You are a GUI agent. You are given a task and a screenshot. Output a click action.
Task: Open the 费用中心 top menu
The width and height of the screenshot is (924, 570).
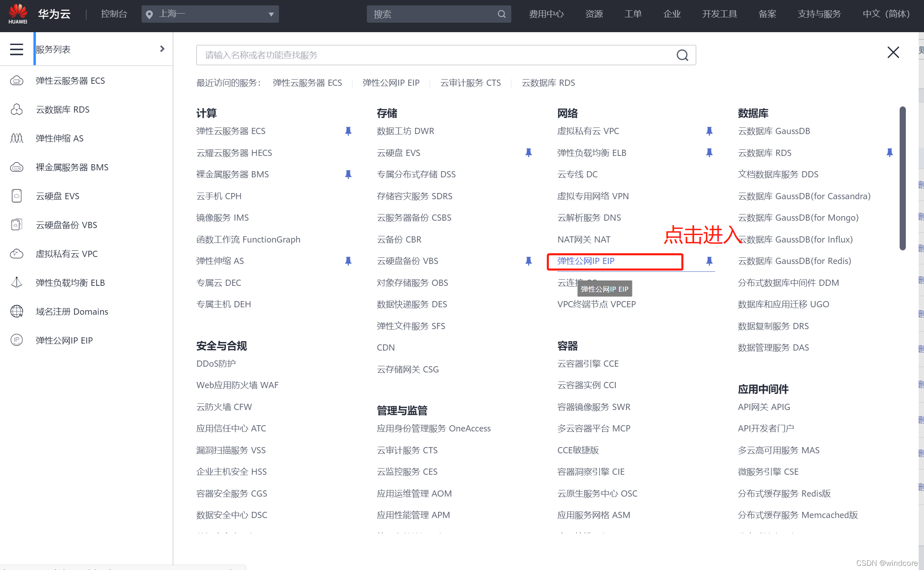click(x=546, y=14)
